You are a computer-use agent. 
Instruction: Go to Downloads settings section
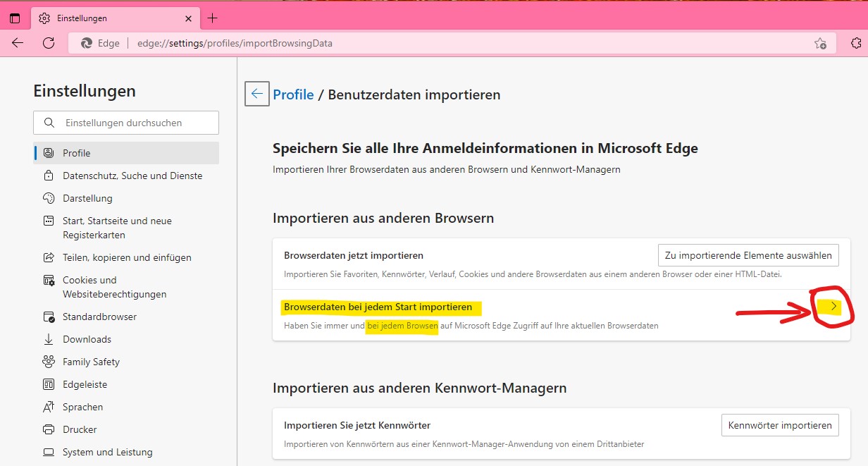[87, 339]
